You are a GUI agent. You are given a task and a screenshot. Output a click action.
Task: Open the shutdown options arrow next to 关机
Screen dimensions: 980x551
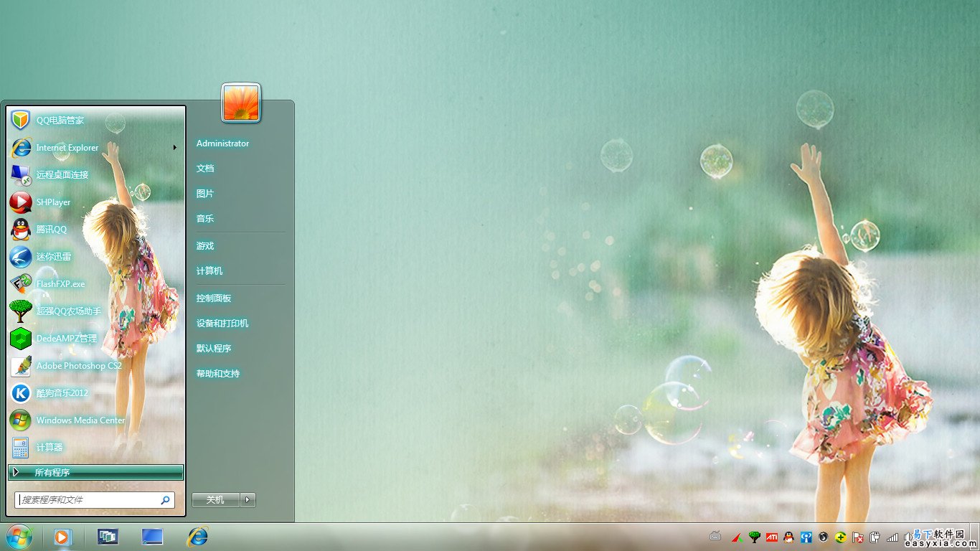(248, 500)
